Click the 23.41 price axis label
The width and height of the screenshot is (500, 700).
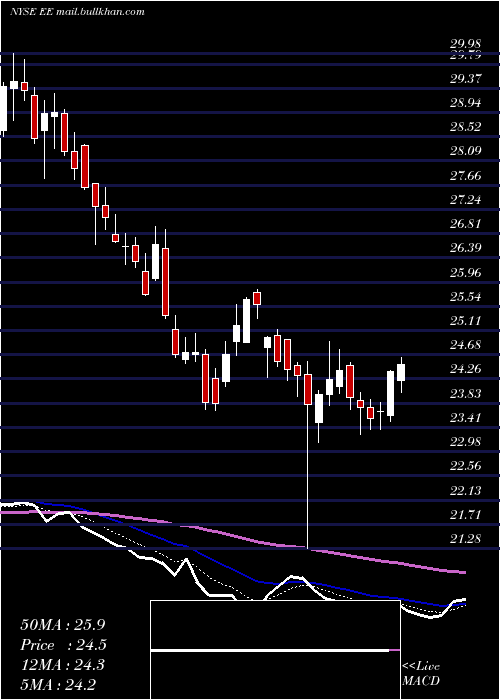click(x=466, y=418)
